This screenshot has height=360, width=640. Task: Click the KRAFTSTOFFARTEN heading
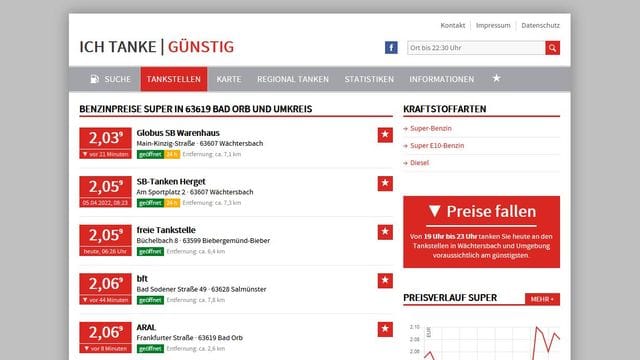pyautogui.click(x=444, y=109)
